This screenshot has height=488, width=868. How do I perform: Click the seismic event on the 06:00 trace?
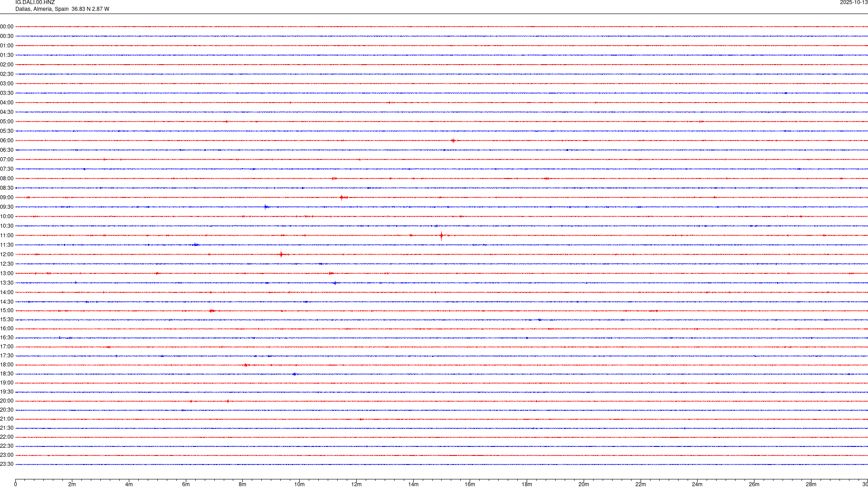(453, 141)
